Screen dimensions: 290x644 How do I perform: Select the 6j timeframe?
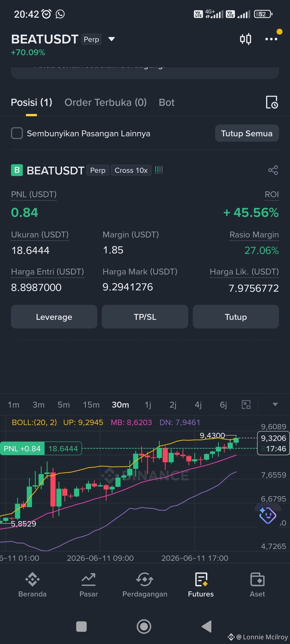(x=223, y=404)
